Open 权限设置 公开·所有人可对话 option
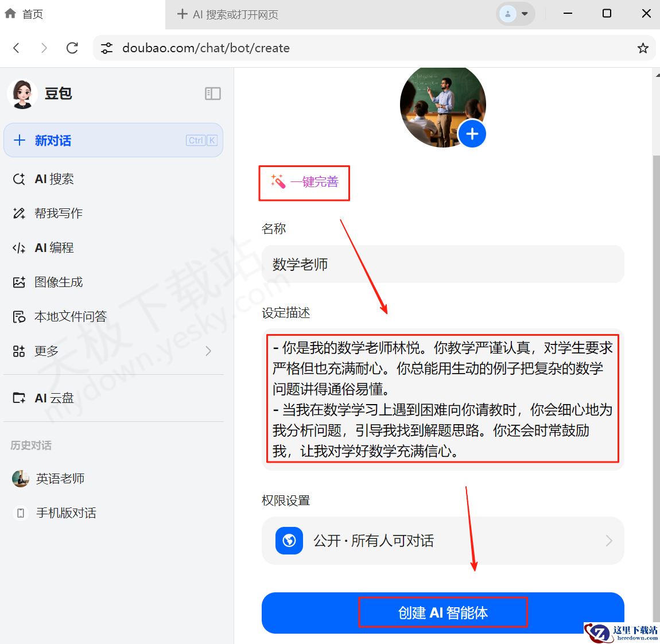Screen dimensions: 660x644 click(x=443, y=541)
